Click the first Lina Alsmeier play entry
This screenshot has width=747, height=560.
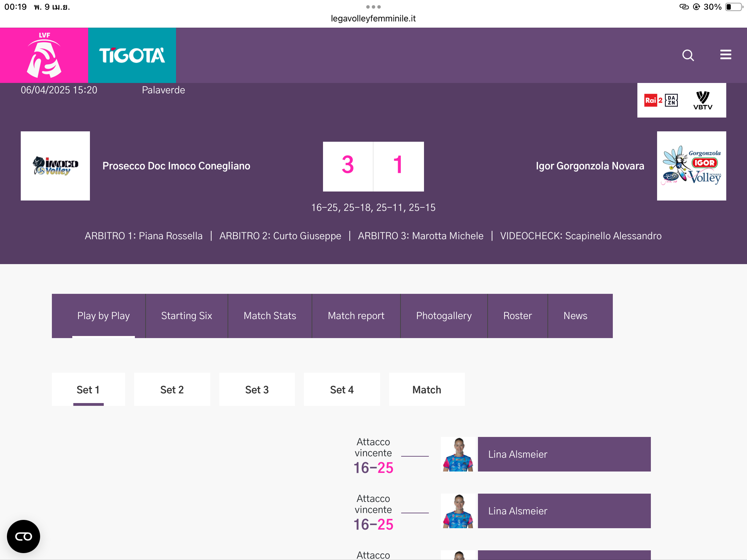pyautogui.click(x=564, y=454)
